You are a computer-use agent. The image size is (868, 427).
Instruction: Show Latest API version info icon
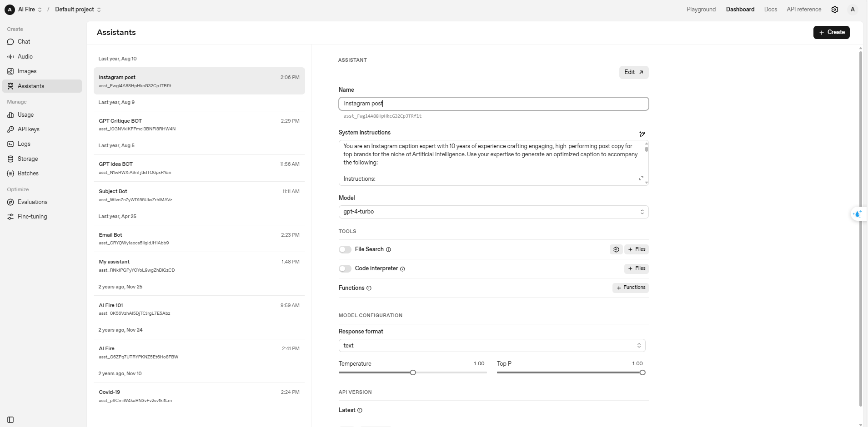click(x=360, y=410)
